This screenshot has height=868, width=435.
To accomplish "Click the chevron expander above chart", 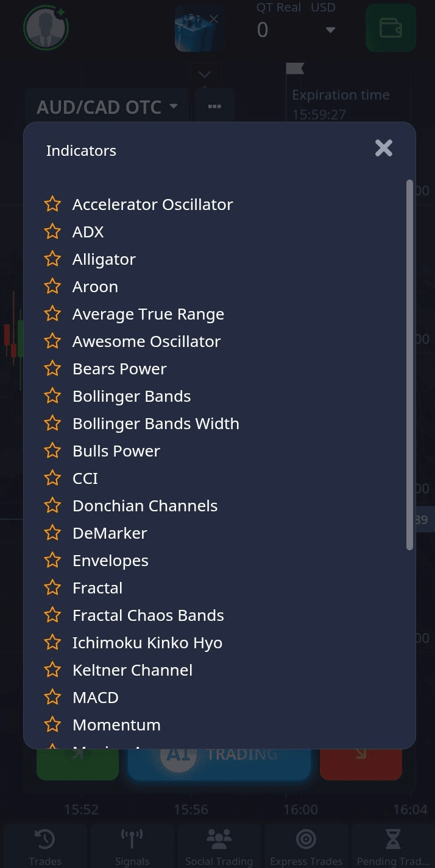I will pos(204,75).
